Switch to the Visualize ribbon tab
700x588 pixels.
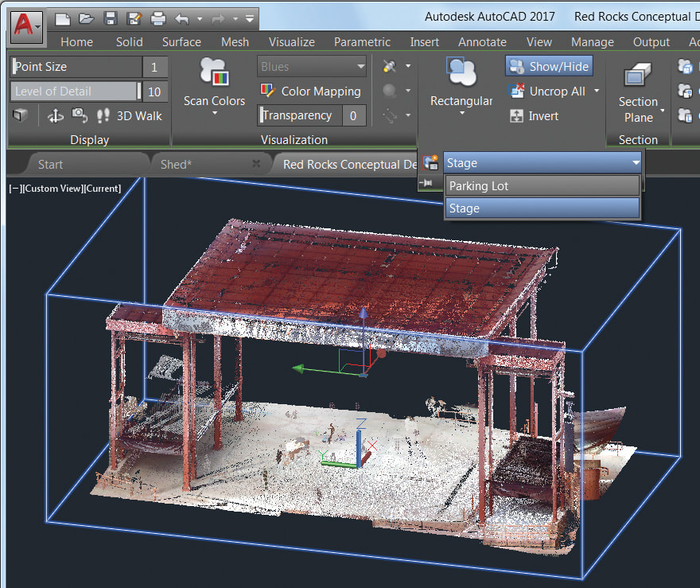(x=291, y=42)
